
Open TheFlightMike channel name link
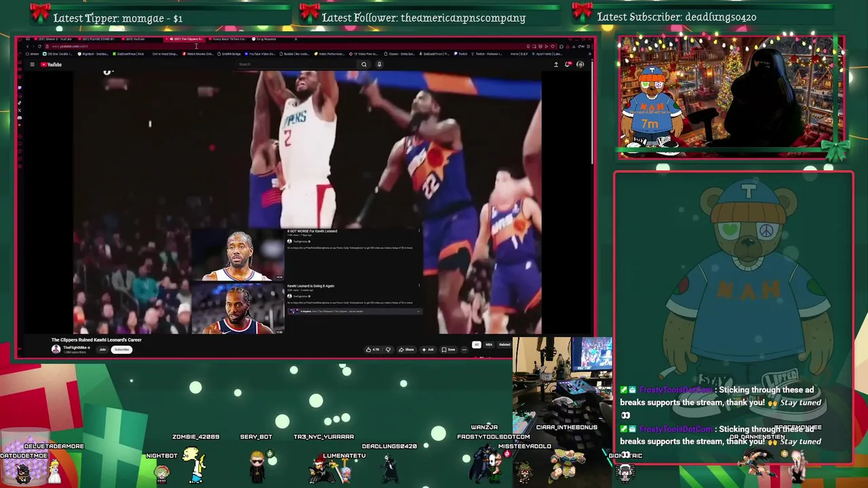click(75, 347)
